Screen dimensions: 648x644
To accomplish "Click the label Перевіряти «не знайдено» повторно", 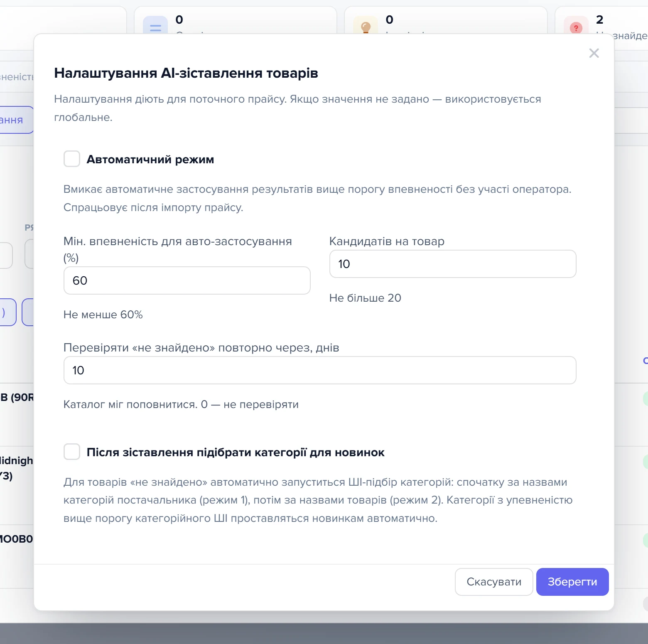I will tap(201, 348).
